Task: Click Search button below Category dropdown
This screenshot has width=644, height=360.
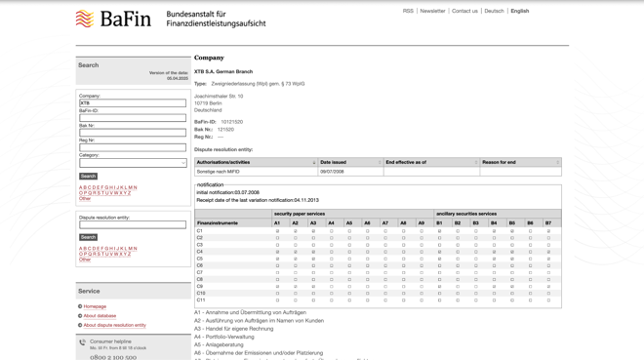Action: [88, 177]
